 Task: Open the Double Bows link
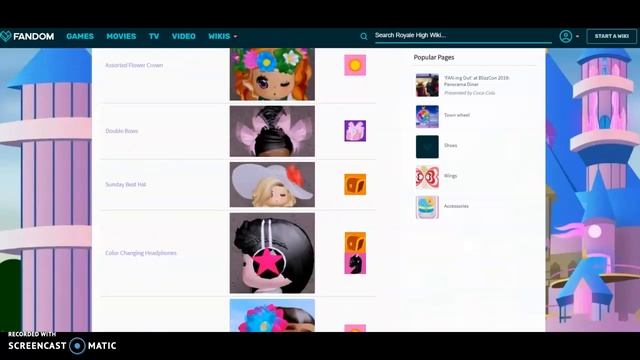click(122, 131)
